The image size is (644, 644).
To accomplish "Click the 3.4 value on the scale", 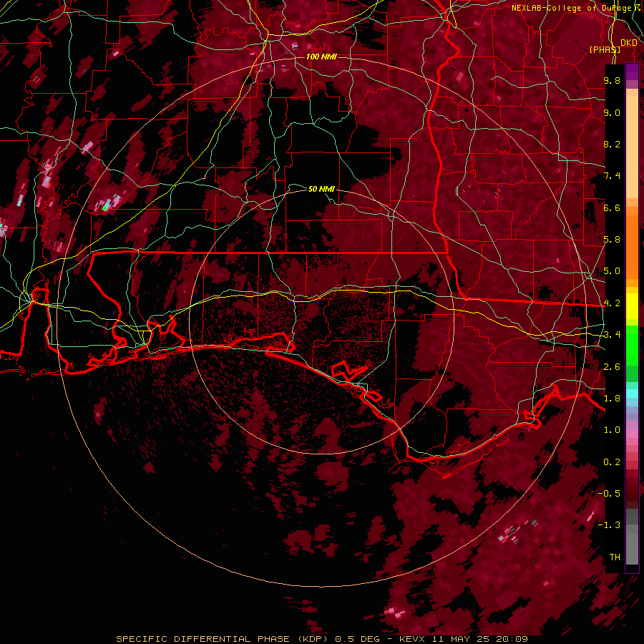I will (612, 335).
